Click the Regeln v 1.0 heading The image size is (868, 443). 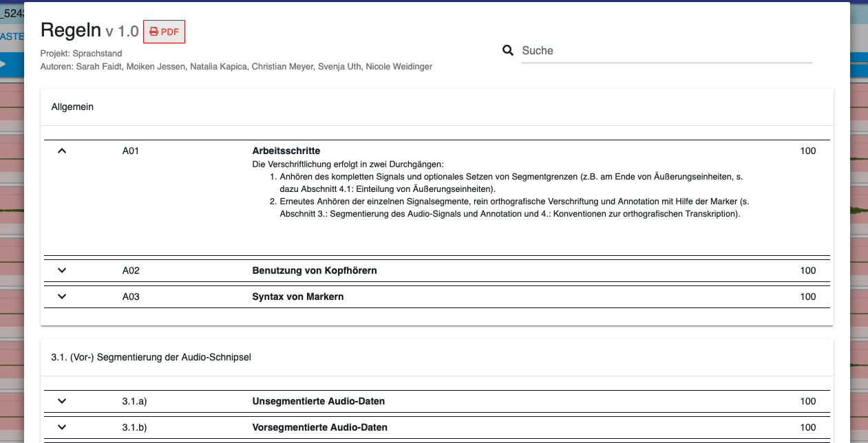[x=89, y=30]
